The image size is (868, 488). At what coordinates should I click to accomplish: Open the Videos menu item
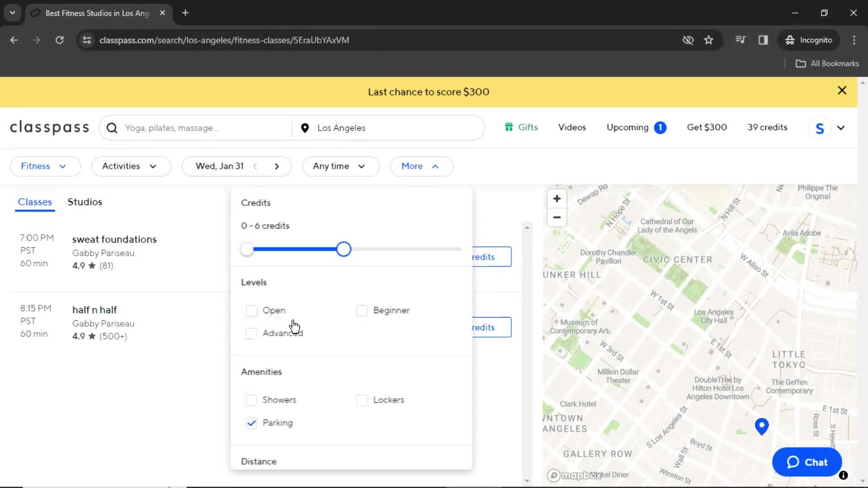coord(572,127)
